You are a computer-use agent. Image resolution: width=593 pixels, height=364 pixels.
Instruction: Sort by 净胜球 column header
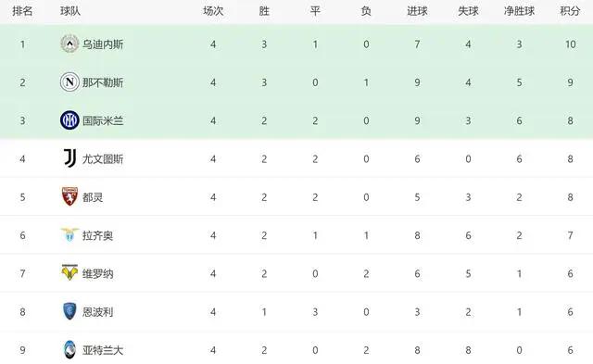tap(519, 11)
